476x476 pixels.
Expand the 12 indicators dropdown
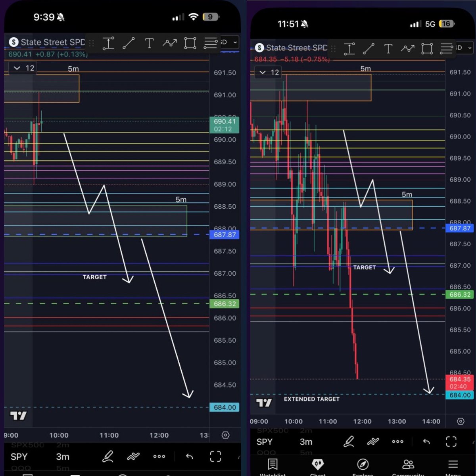(x=268, y=72)
